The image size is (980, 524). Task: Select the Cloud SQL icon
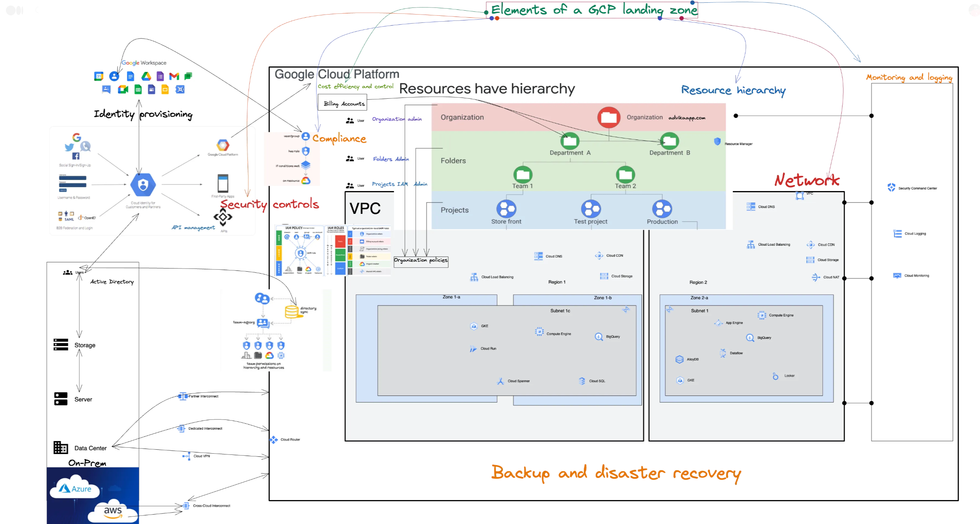tap(582, 381)
